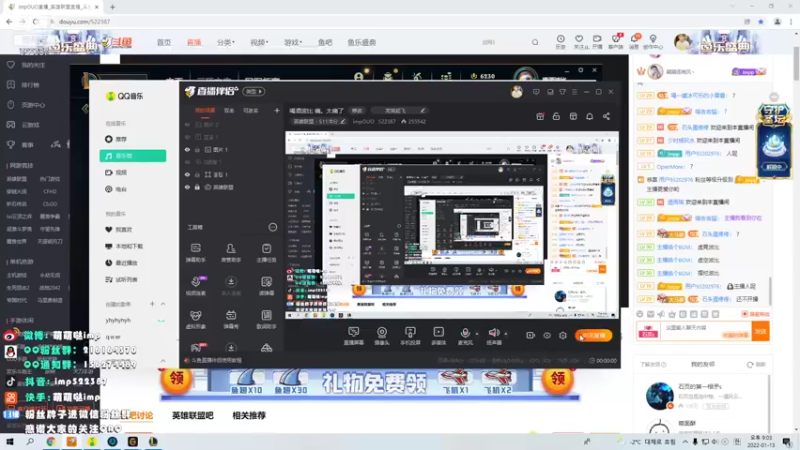The image size is (800, 450).
Task: Open the danmaku show tool icon
Action: [x=231, y=315]
